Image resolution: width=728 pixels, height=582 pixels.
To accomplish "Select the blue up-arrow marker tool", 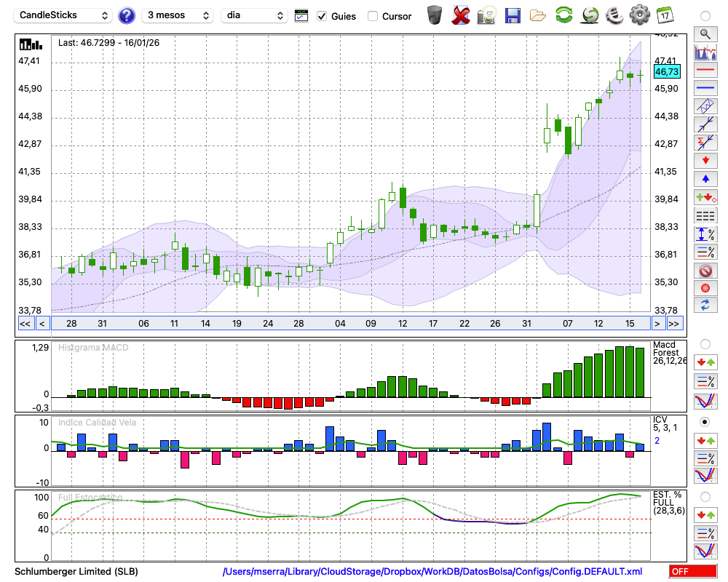I will tap(705, 178).
